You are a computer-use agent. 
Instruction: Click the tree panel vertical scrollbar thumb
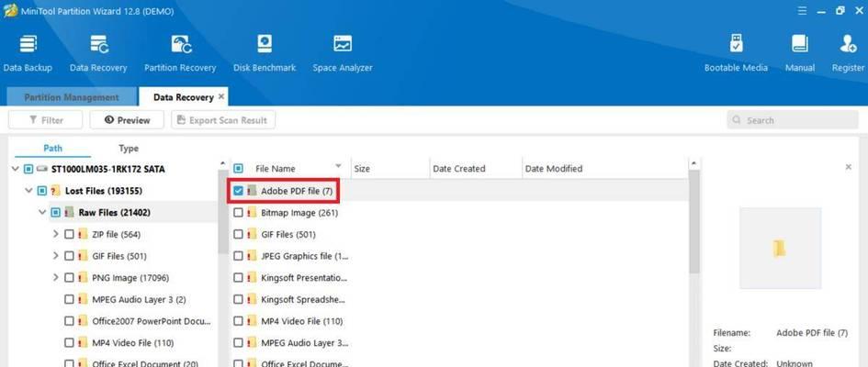click(x=223, y=212)
